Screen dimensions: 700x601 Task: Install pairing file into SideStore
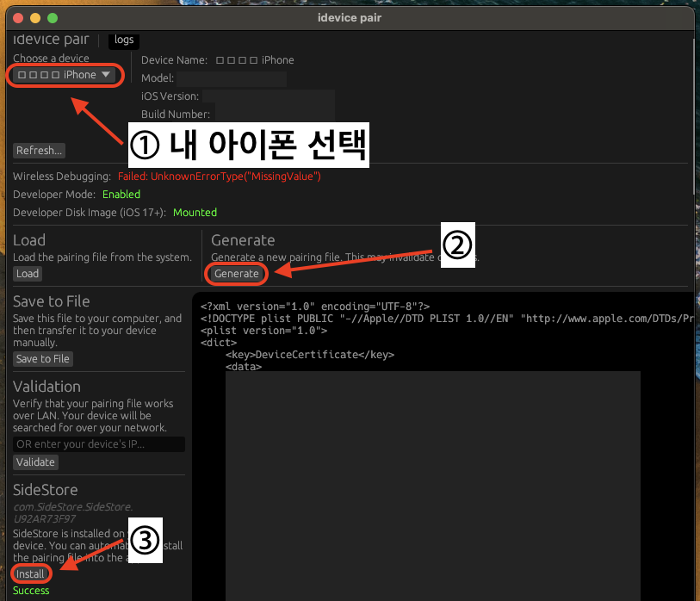click(x=30, y=573)
